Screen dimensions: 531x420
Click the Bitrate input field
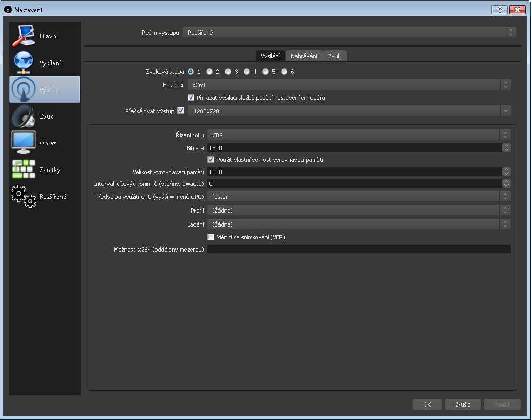[x=355, y=147]
